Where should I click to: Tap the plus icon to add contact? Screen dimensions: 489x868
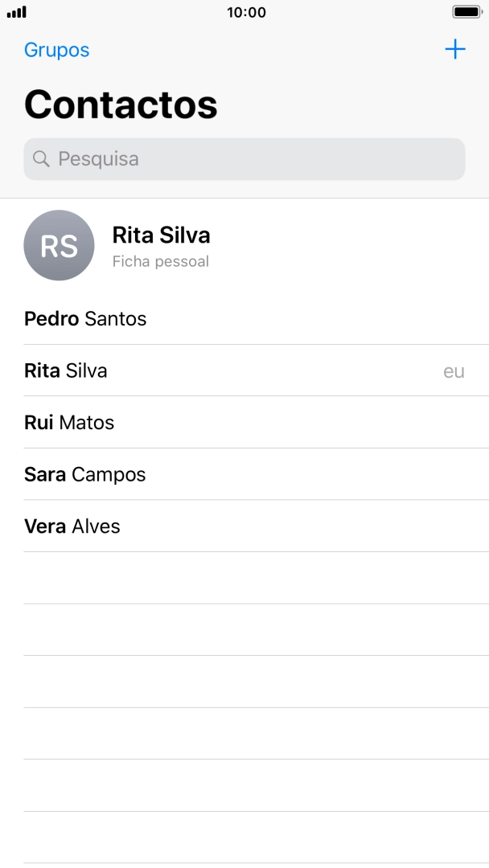[x=455, y=49]
